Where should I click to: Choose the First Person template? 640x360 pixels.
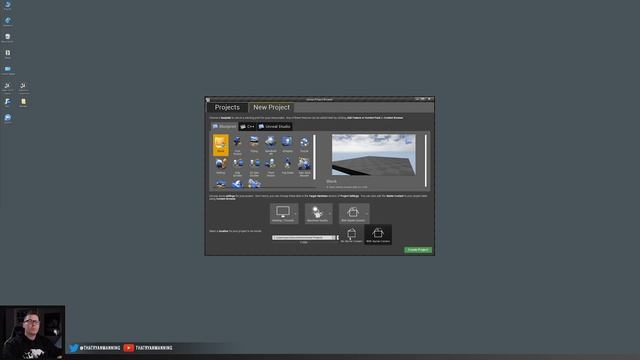[x=237, y=145]
